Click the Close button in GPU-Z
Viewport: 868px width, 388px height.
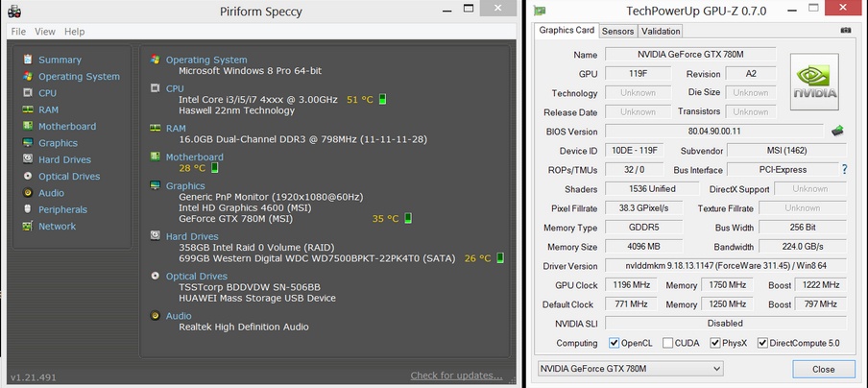coord(823,369)
